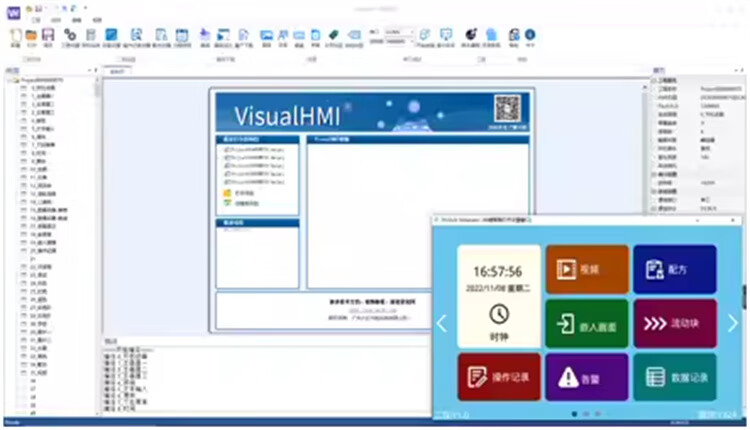Click the purple floppy-disk Save icon
Screen dimensions: 750x430
click(x=48, y=35)
